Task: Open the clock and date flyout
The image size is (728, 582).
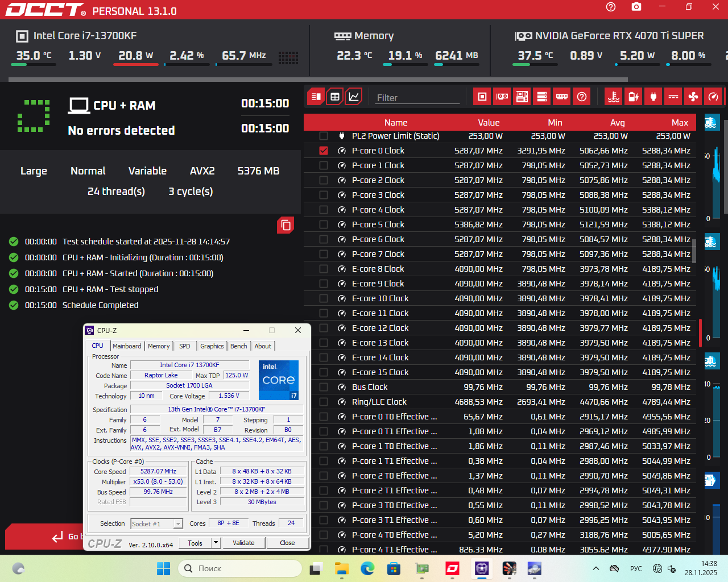Action: [701, 568]
